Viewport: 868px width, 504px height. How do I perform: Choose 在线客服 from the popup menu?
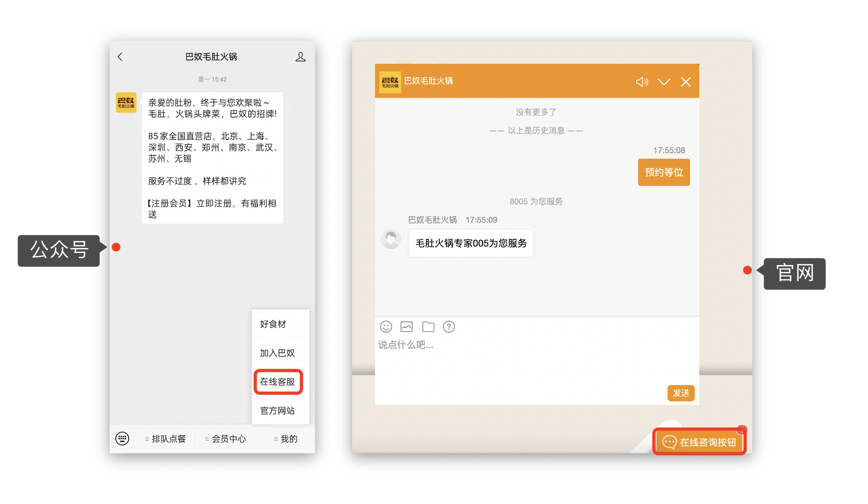pyautogui.click(x=278, y=382)
